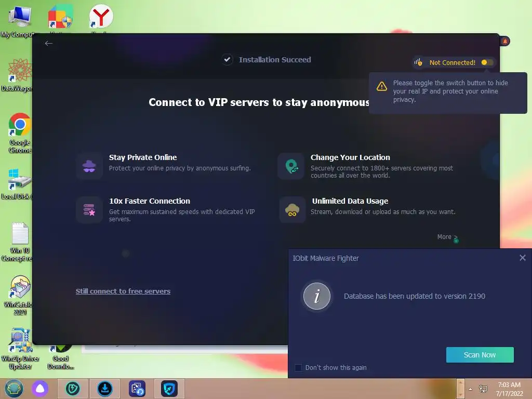Open the Google Chrome desktop shortcut

pos(20,132)
